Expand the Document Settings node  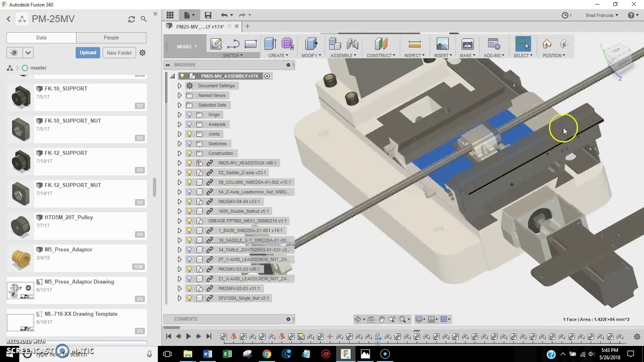point(180,86)
